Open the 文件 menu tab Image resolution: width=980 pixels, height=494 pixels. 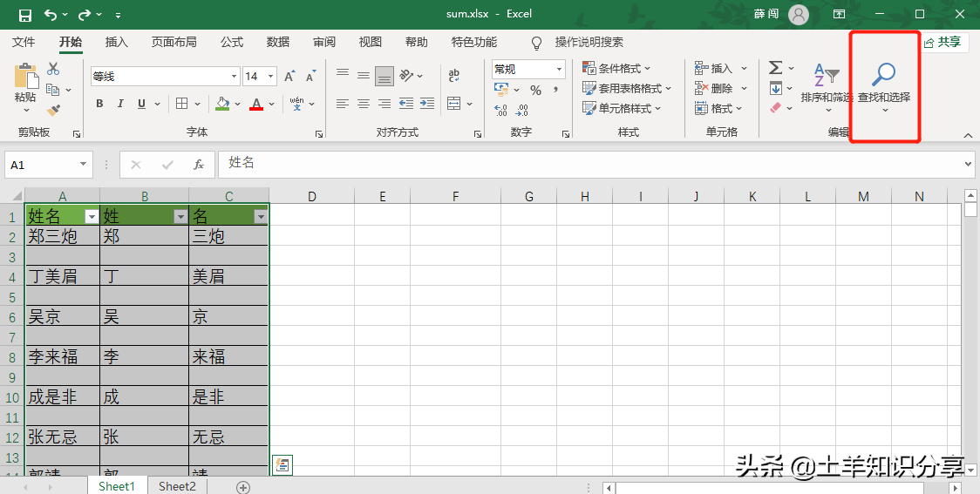24,43
